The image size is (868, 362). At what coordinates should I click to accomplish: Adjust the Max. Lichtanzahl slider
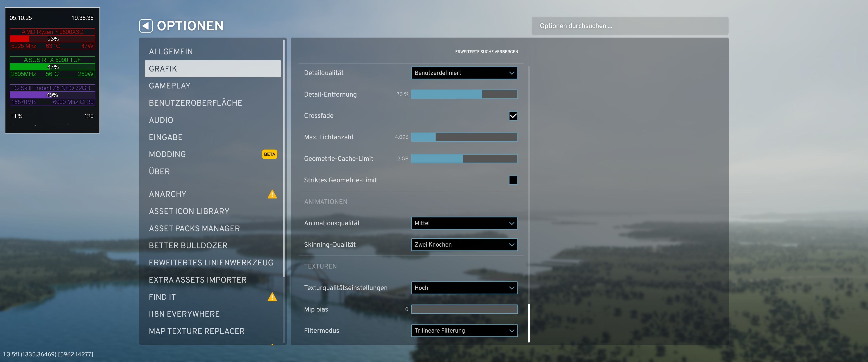click(464, 137)
